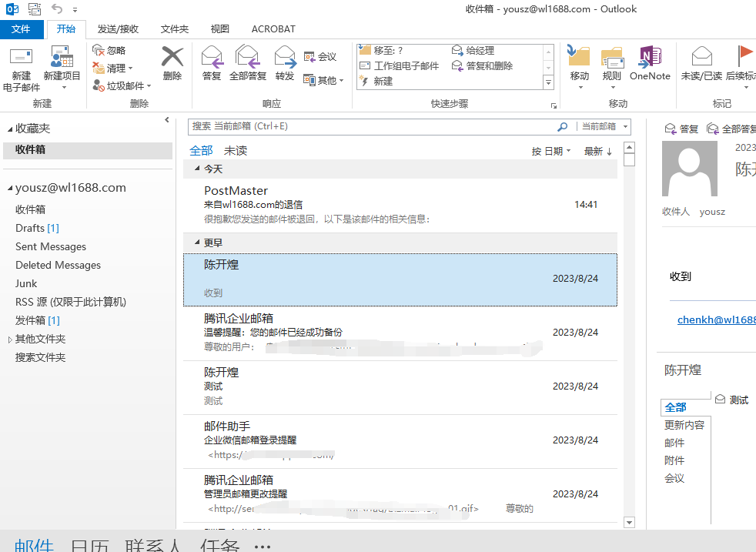Switch to the ACROBAT ribbon tab
756x552 pixels.
point(273,29)
